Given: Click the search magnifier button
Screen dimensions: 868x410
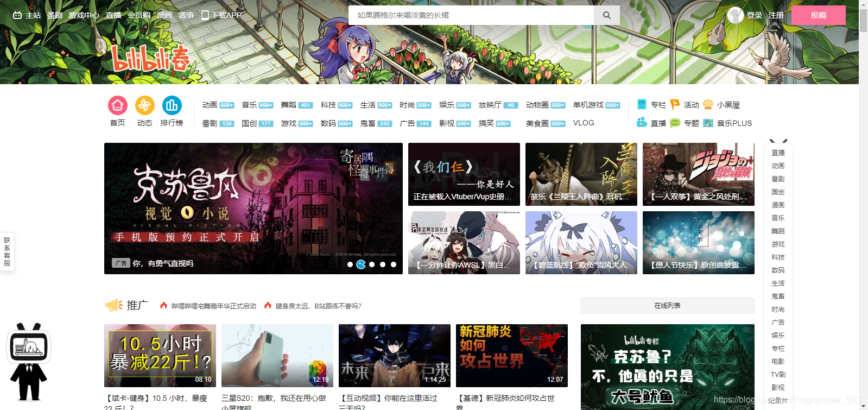Looking at the screenshot, I should click(607, 15).
